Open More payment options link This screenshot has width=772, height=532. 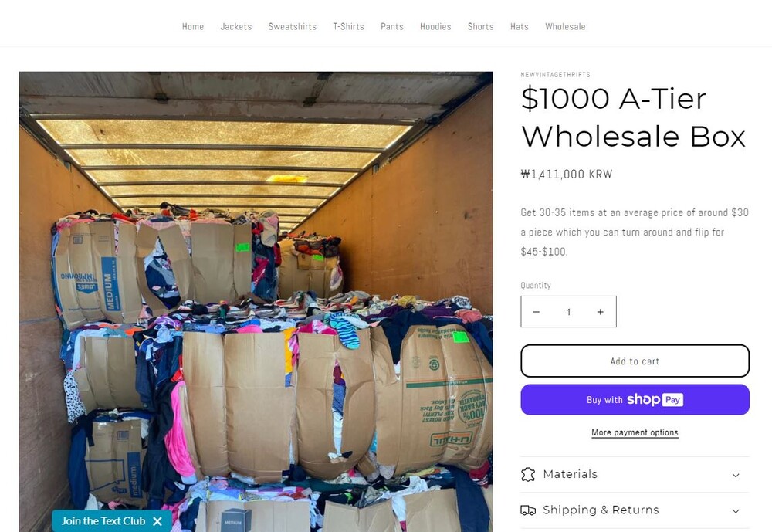click(x=635, y=433)
